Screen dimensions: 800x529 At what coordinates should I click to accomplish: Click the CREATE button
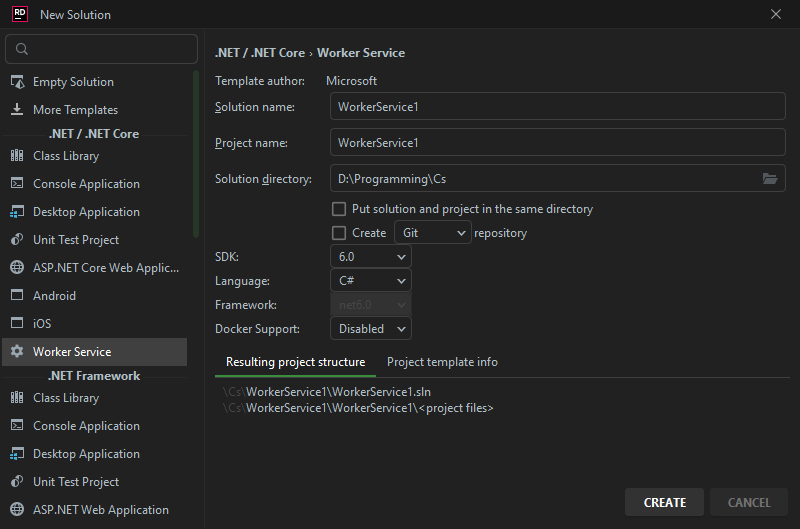click(664, 502)
